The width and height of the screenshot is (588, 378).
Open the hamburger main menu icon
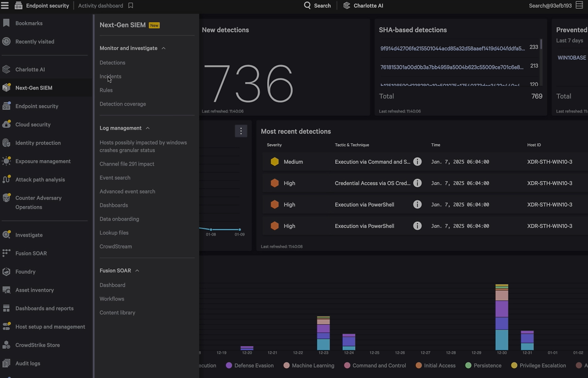pos(5,5)
